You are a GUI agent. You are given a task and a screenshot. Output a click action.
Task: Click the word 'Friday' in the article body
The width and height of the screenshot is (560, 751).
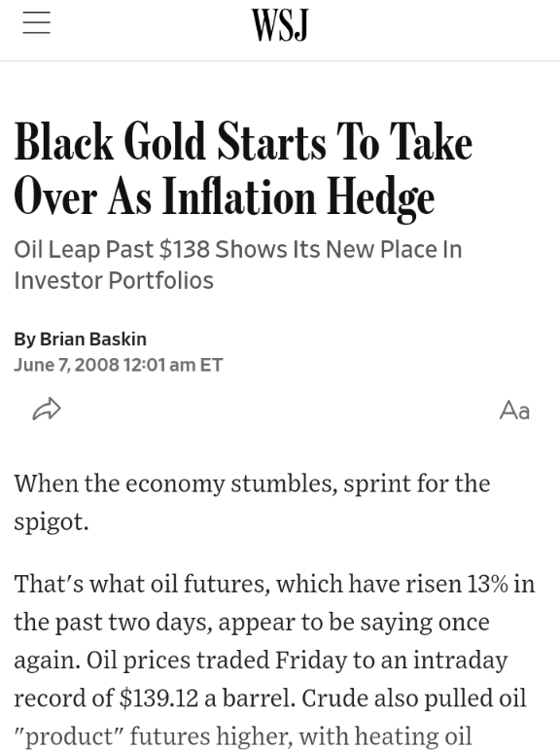[311, 660]
